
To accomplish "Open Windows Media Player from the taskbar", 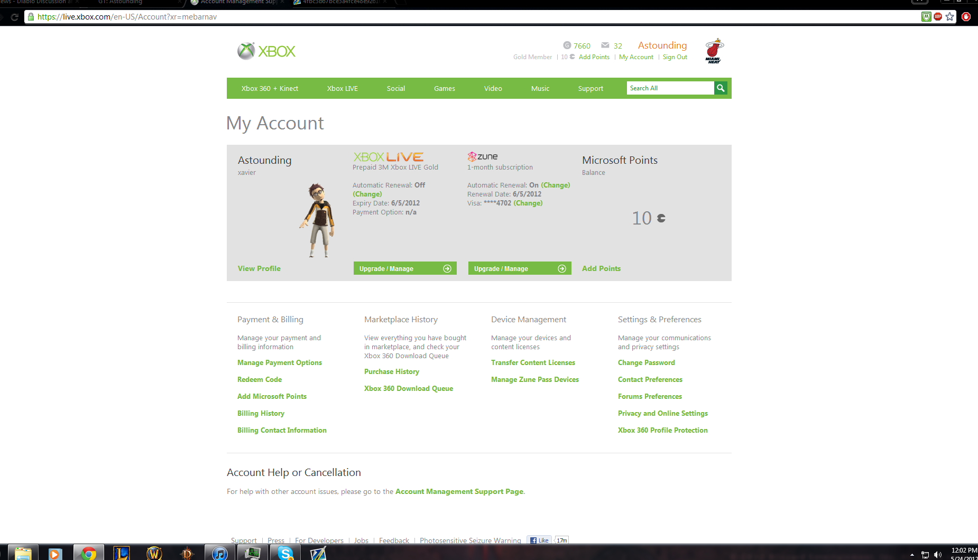I will 55,553.
